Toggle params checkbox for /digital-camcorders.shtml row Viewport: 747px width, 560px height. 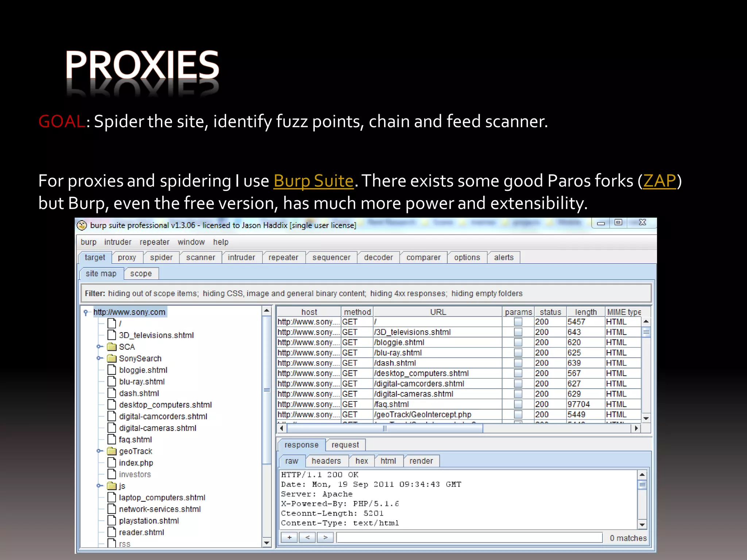click(x=518, y=384)
